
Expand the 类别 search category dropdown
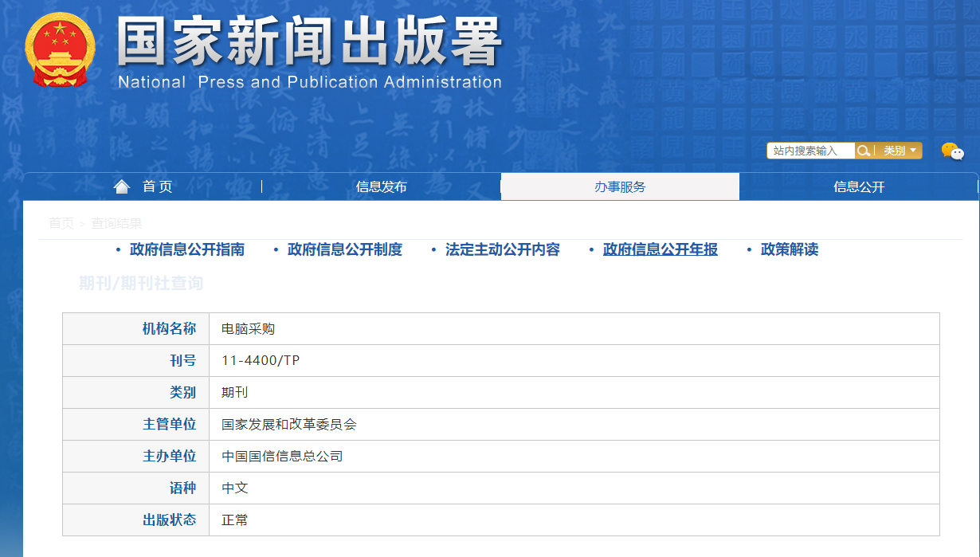(900, 151)
